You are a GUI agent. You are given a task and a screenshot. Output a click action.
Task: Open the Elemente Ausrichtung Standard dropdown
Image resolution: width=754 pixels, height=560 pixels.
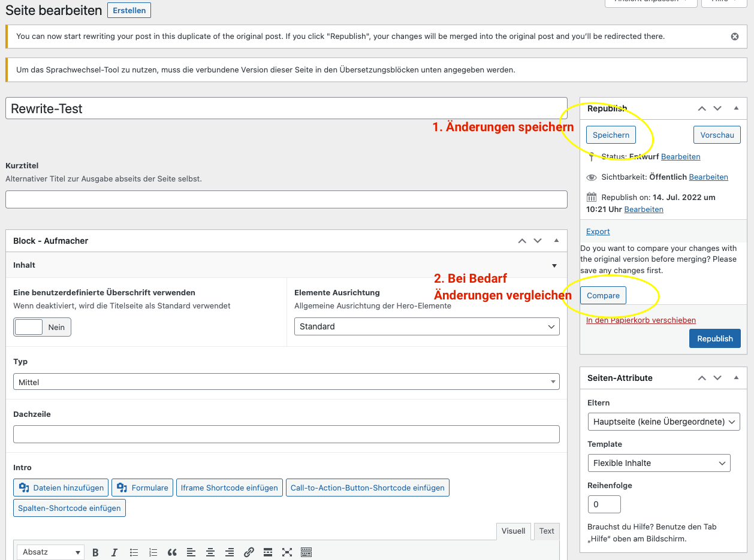[x=426, y=326]
